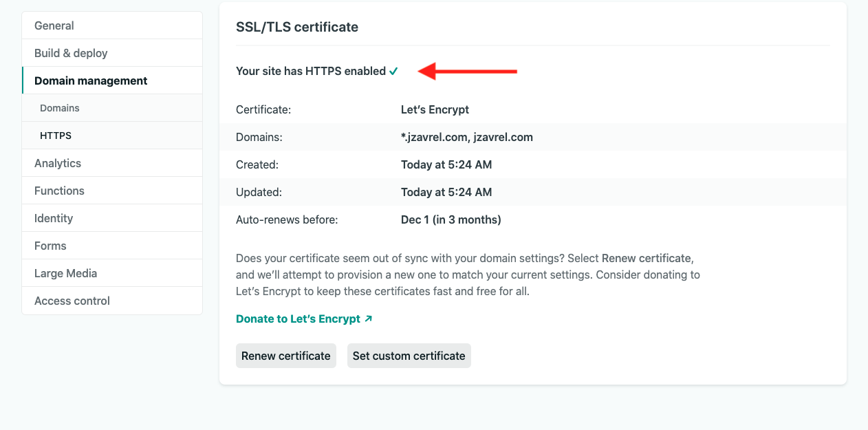Click the bold 'Renew certificate' phrase in paragraph

(x=646, y=258)
